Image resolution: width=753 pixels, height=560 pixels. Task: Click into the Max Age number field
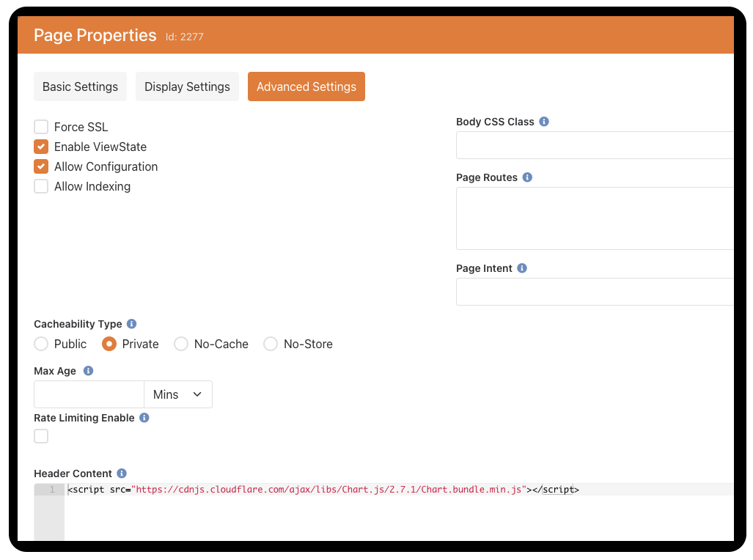point(89,394)
